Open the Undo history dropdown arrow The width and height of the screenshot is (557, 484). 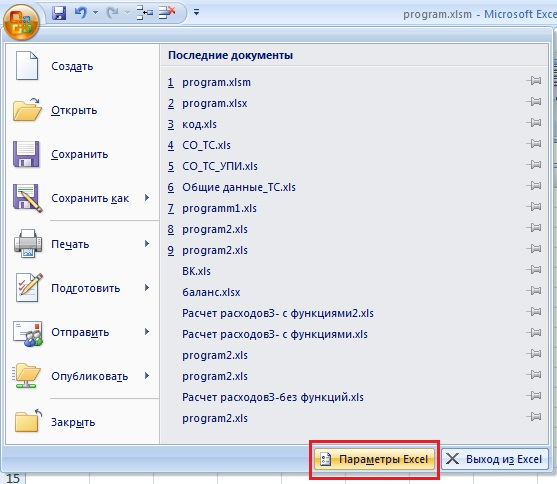tap(95, 13)
